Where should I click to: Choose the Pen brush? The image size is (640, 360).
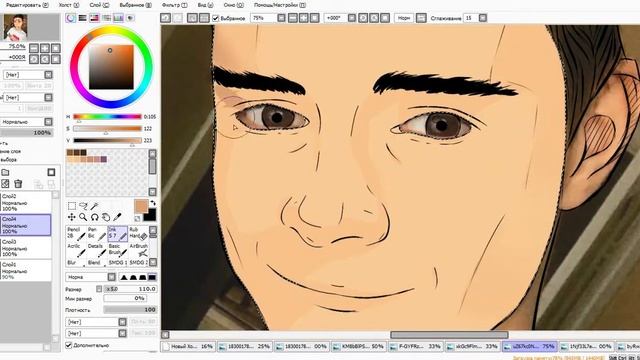[97, 233]
